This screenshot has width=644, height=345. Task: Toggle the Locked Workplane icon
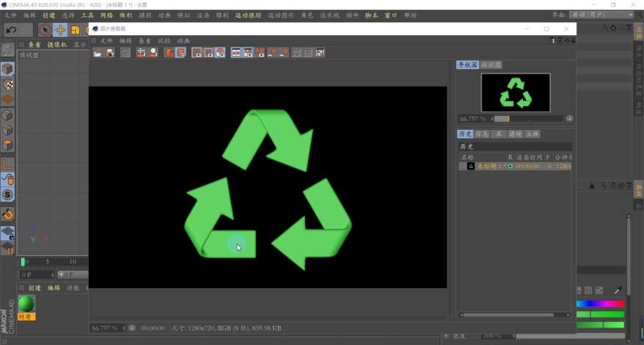(8, 233)
